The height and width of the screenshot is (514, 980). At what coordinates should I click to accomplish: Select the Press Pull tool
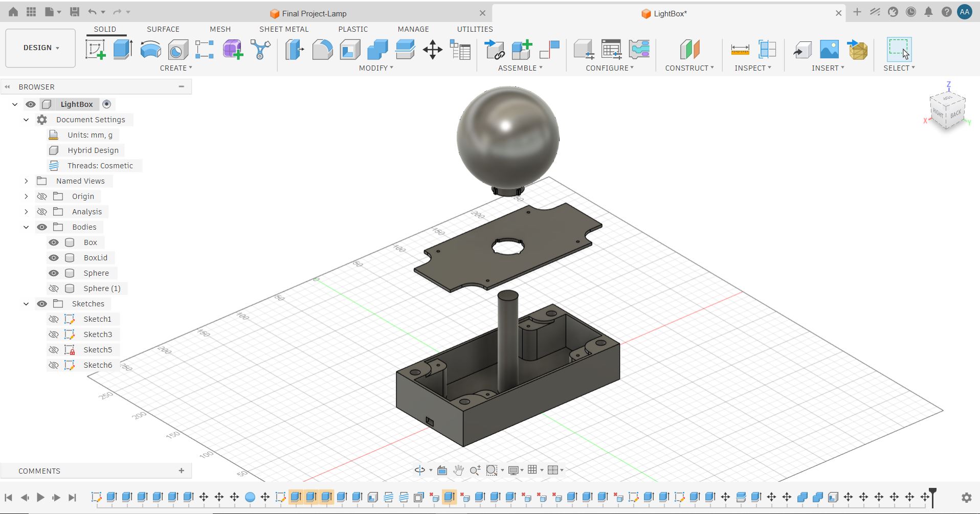point(295,50)
